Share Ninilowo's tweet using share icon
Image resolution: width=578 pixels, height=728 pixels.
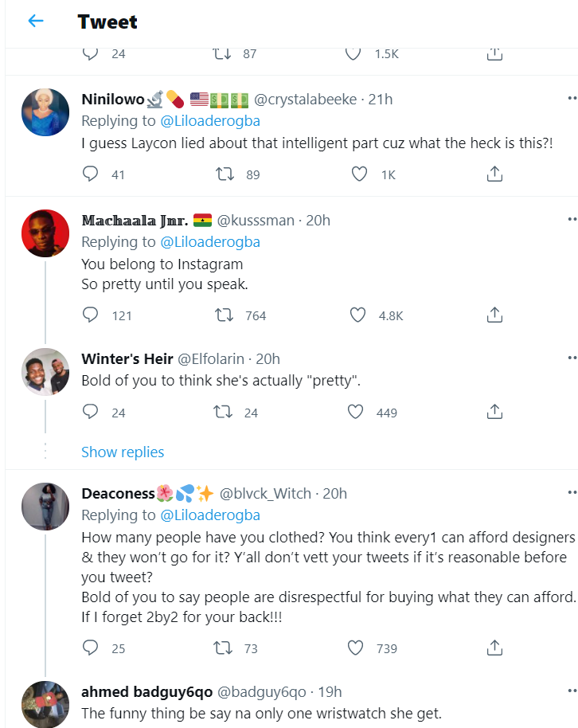[494, 174]
